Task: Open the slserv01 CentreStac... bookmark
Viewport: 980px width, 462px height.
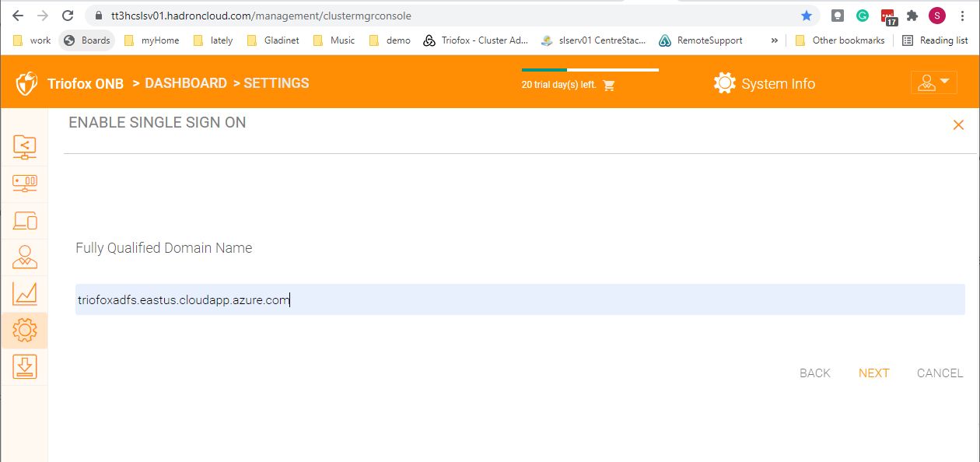Action: click(x=593, y=40)
